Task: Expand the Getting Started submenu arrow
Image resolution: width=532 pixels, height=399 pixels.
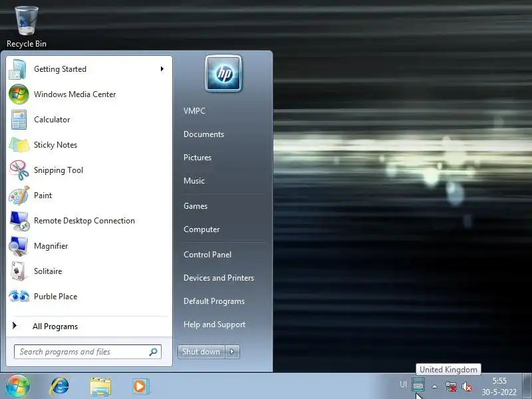Action: pyautogui.click(x=162, y=69)
